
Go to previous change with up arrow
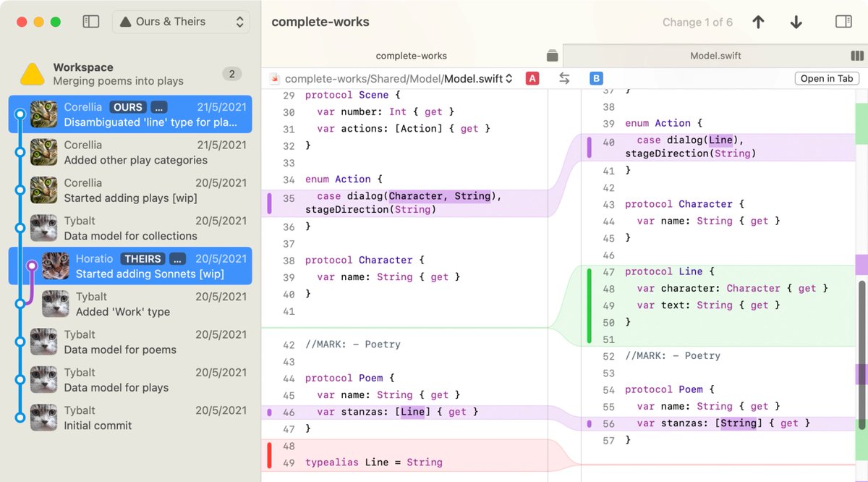(758, 22)
